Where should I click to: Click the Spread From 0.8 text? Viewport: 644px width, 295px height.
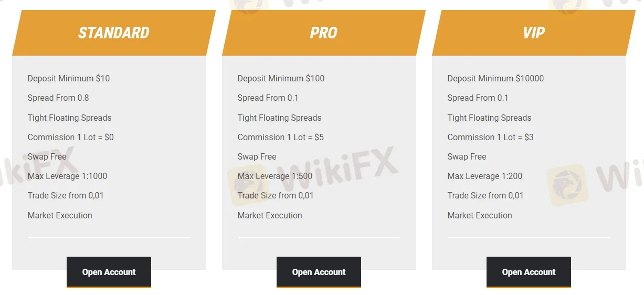58,98
